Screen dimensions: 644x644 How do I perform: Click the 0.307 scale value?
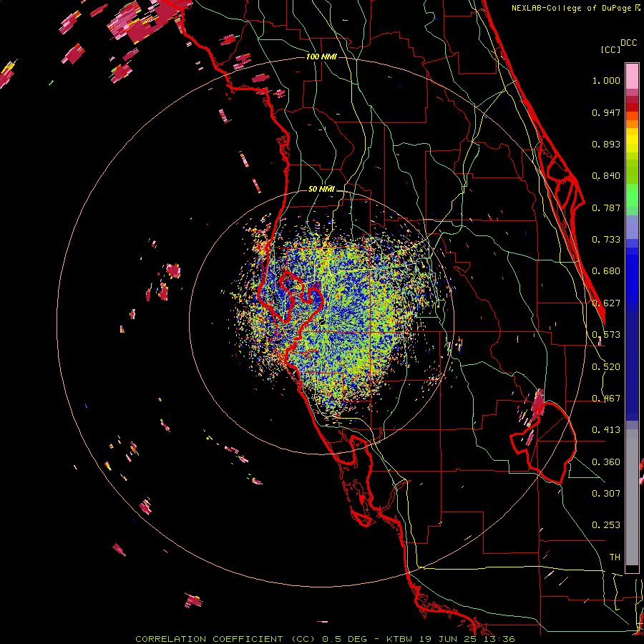(x=606, y=494)
